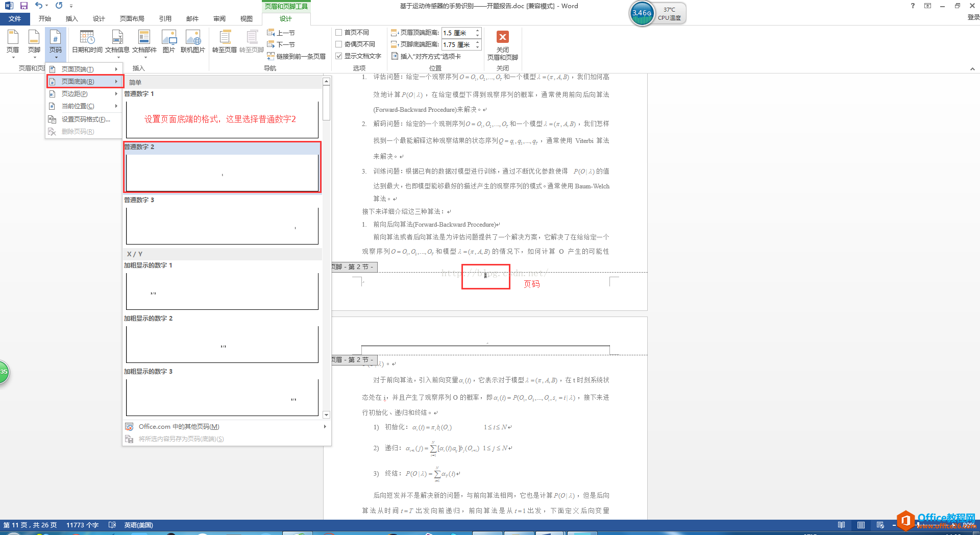
Task: Jump to Next section (下一节)
Action: pos(281,44)
